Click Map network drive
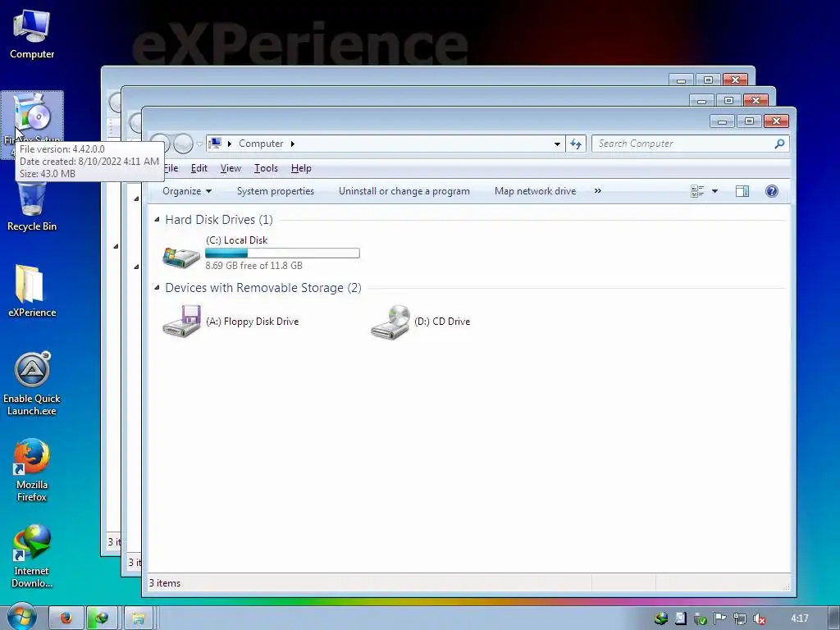 click(x=535, y=191)
